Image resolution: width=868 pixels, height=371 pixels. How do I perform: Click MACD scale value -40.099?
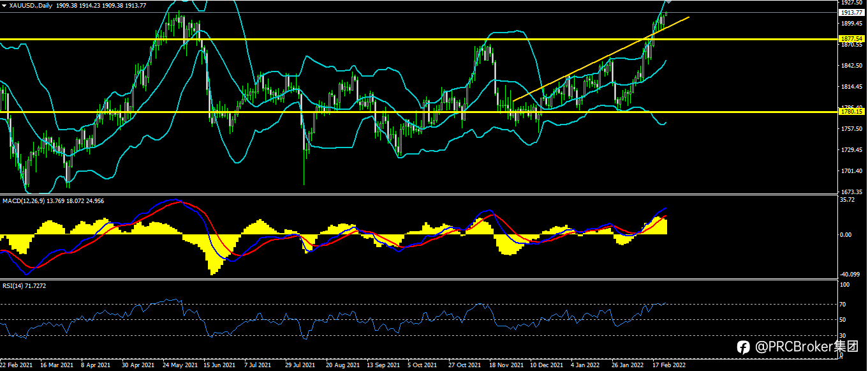tap(851, 276)
